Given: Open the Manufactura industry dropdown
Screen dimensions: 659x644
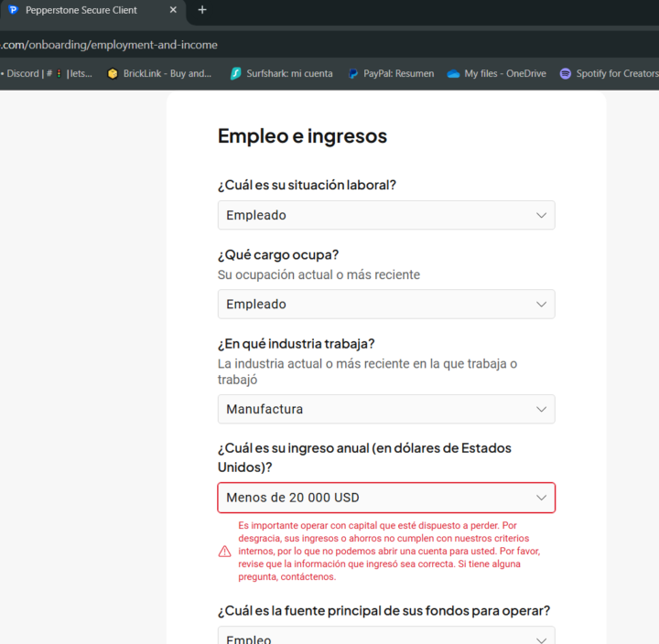Looking at the screenshot, I should (x=386, y=409).
